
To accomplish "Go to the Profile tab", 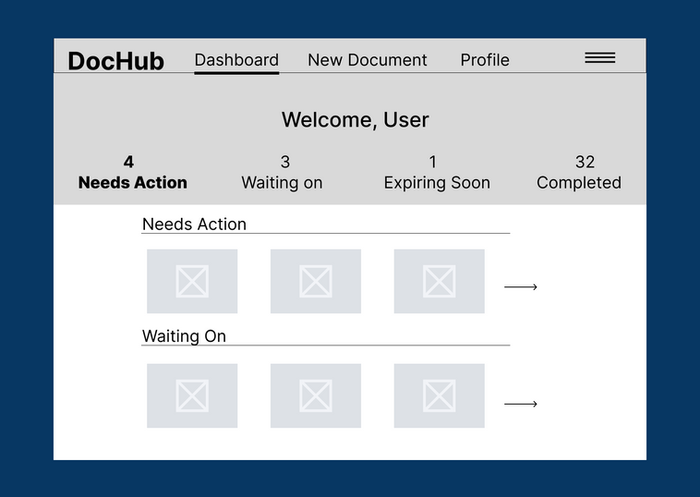I will coord(485,60).
